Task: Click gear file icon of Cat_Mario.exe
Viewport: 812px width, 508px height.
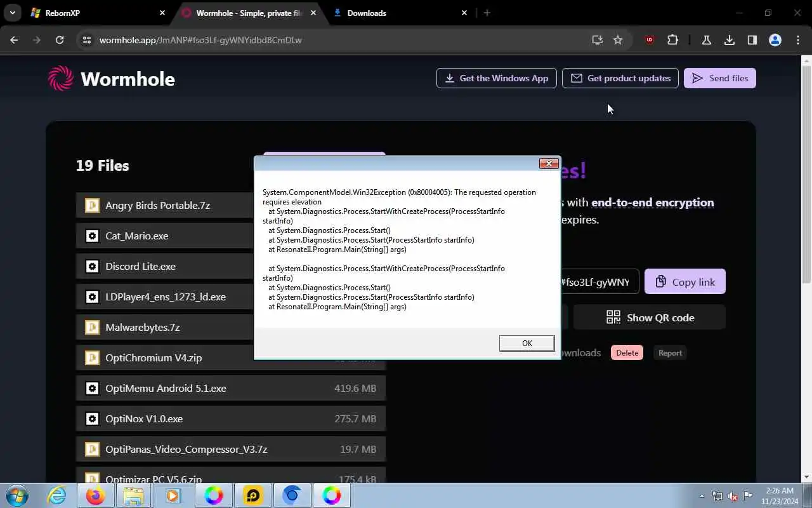Action: pos(92,236)
